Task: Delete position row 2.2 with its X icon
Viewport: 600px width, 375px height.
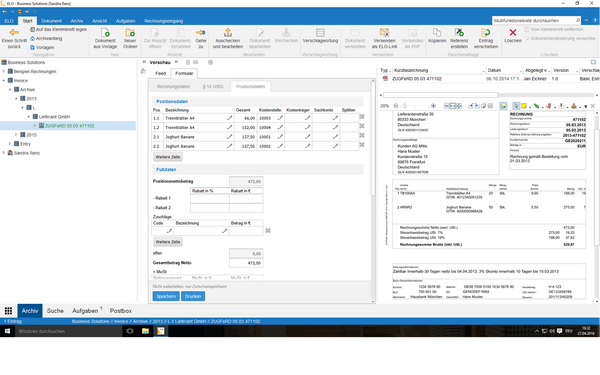Action: 362,145
